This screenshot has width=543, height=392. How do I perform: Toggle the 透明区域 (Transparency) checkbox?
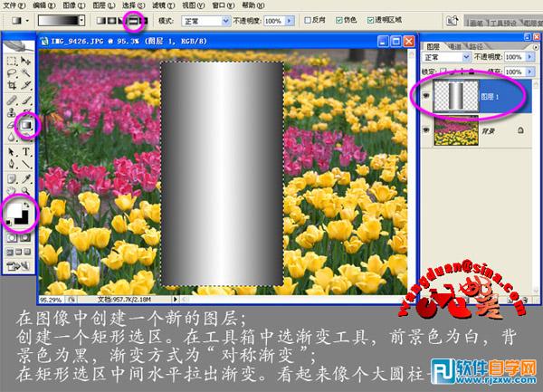pos(370,20)
